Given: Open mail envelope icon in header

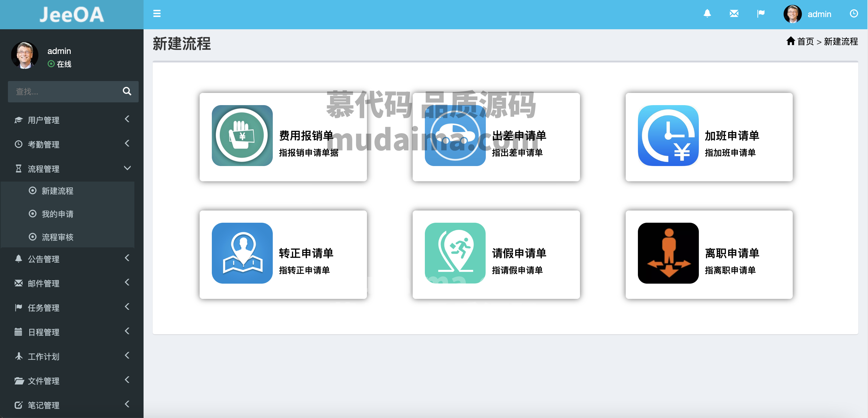Looking at the screenshot, I should 734,13.
